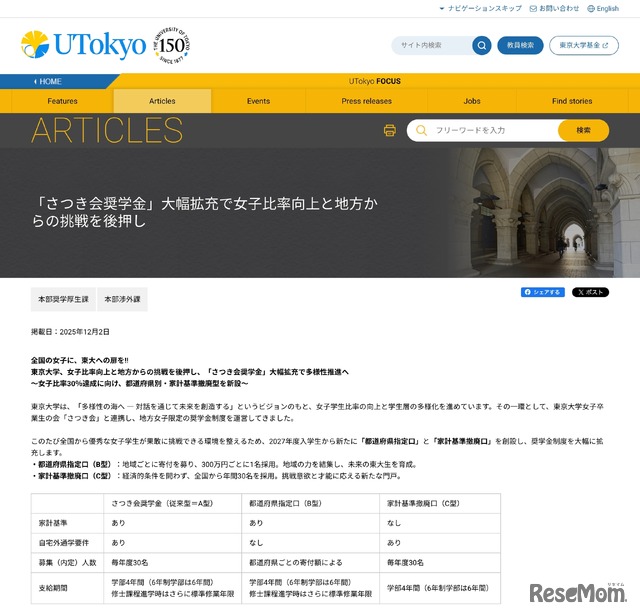
Task: Focus the サイト内検索 input field
Action: click(433, 45)
